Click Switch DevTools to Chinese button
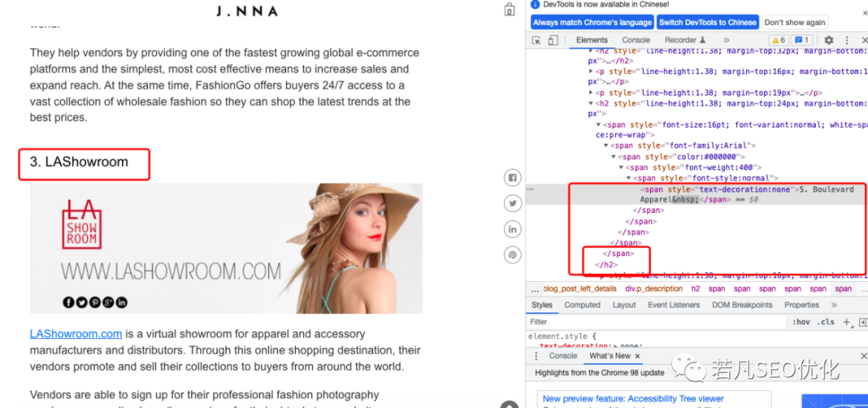The height and width of the screenshot is (408, 868). (708, 22)
